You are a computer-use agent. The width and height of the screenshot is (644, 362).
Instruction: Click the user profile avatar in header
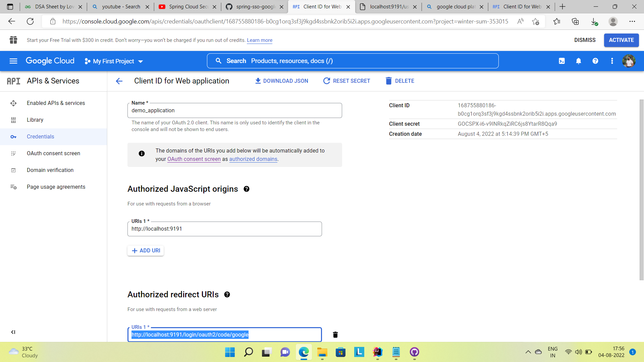tap(629, 61)
